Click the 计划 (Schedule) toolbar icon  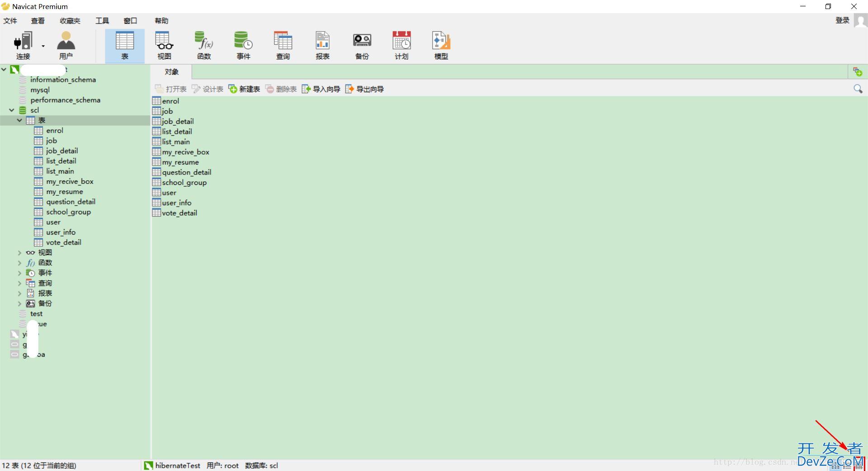[401, 45]
